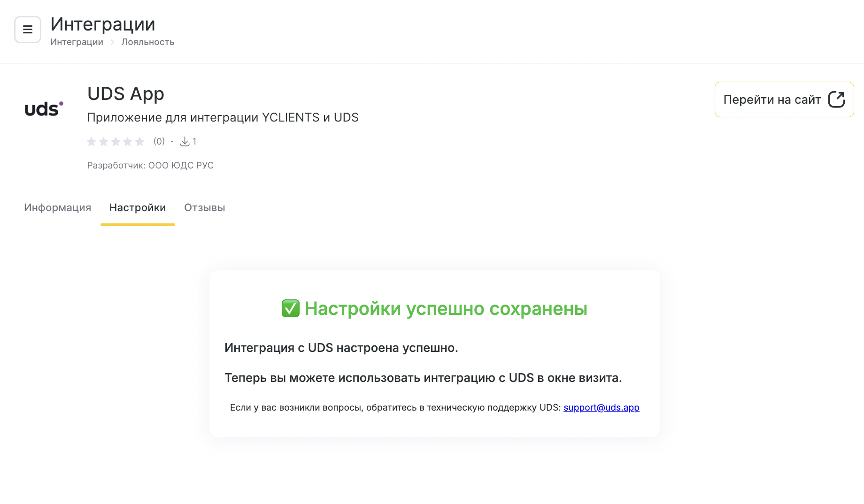
Task: Click the UDS App title
Action: coord(126,94)
